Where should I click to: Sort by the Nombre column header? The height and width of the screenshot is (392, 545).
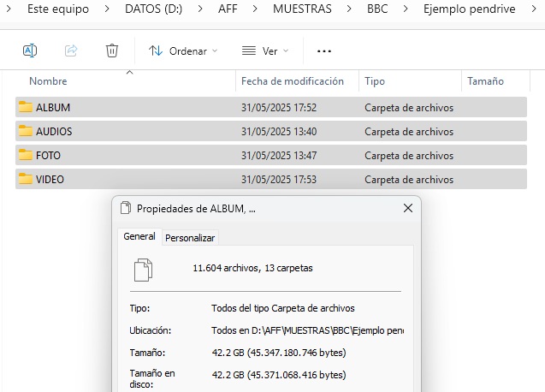coord(48,81)
